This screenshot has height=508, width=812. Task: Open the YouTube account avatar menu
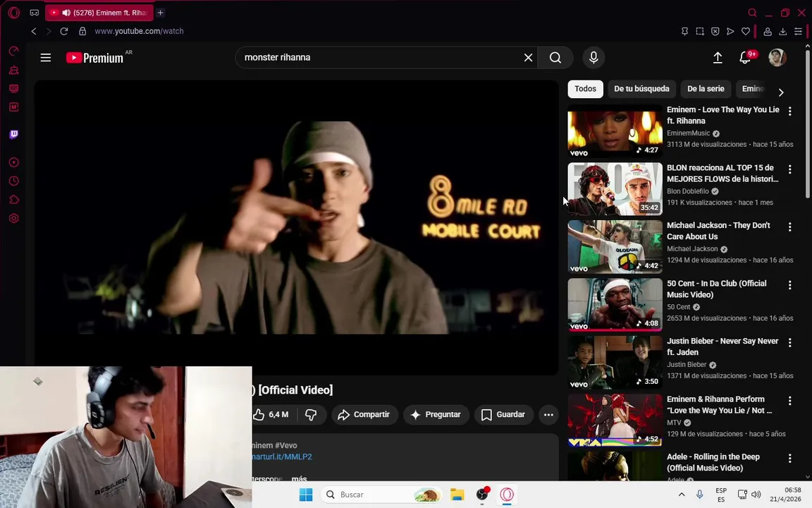point(777,58)
